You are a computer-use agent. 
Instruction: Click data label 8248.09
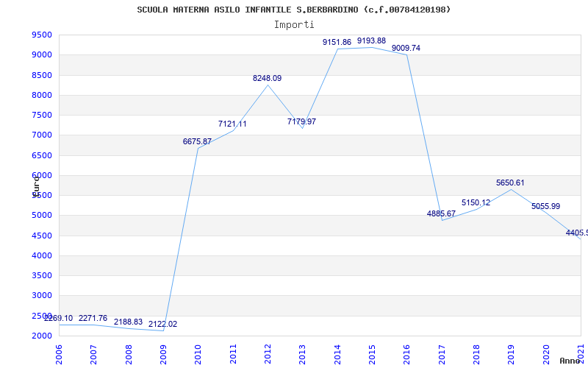tap(267, 79)
